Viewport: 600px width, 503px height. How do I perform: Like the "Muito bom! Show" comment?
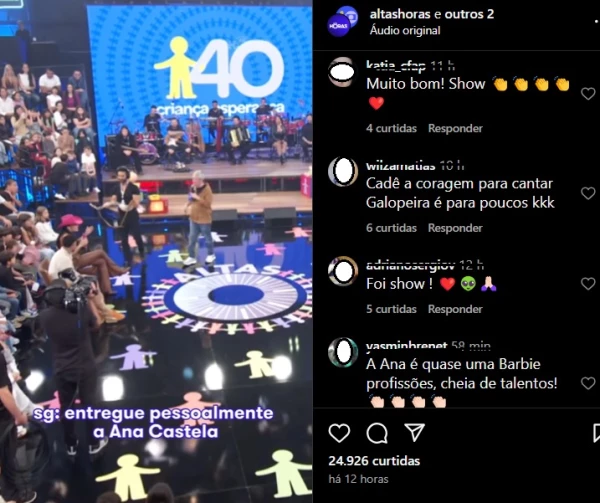pyautogui.click(x=588, y=93)
